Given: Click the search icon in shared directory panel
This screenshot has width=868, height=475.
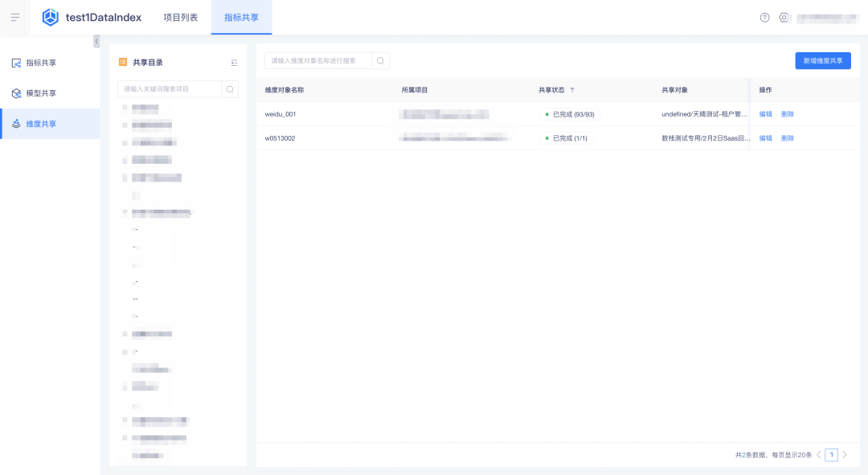Looking at the screenshot, I should pyautogui.click(x=230, y=89).
